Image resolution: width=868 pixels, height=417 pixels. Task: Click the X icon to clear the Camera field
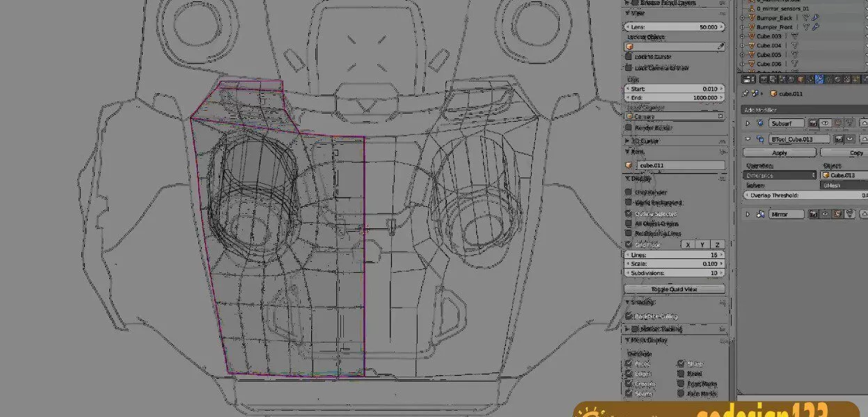[x=721, y=115]
